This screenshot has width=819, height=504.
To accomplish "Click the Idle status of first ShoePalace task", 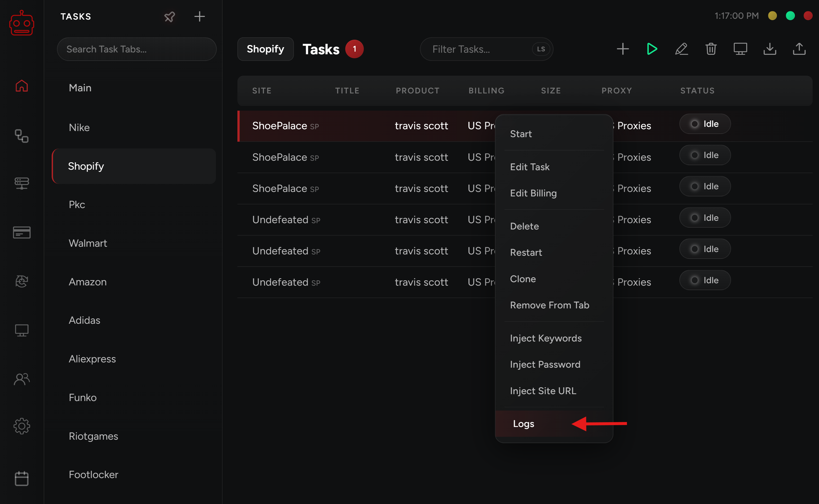I will click(705, 124).
